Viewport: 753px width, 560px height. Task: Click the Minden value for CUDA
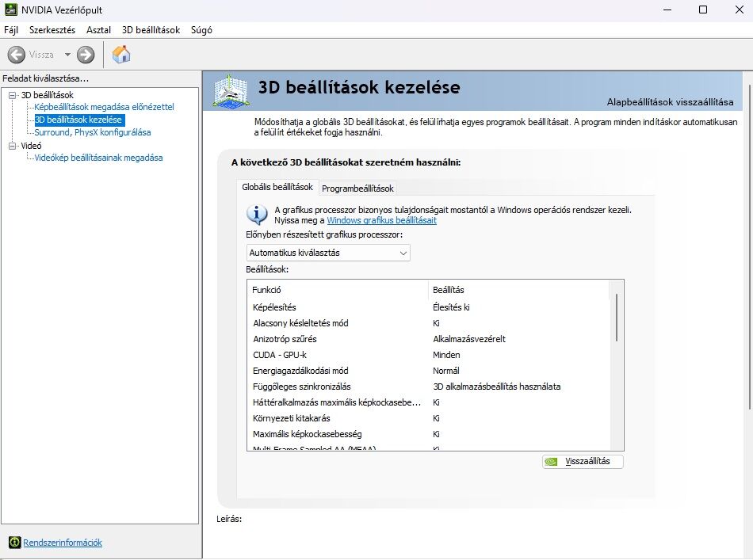click(x=446, y=355)
